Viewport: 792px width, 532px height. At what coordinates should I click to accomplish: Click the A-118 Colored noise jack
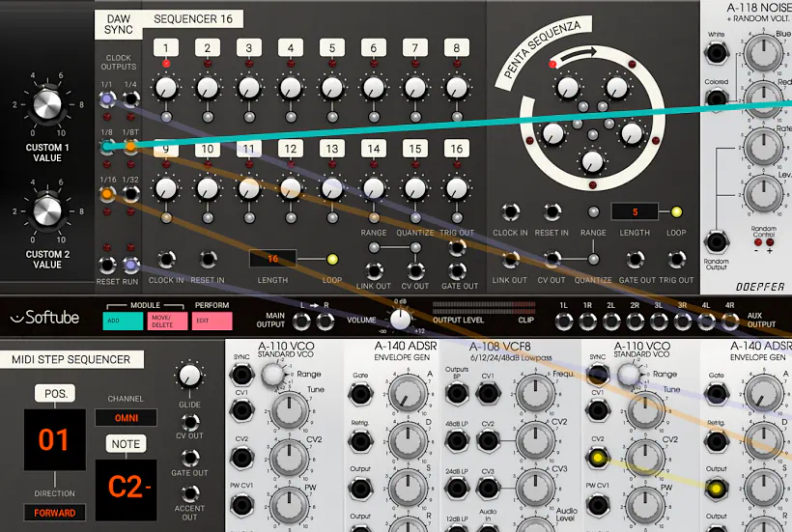tap(717, 98)
